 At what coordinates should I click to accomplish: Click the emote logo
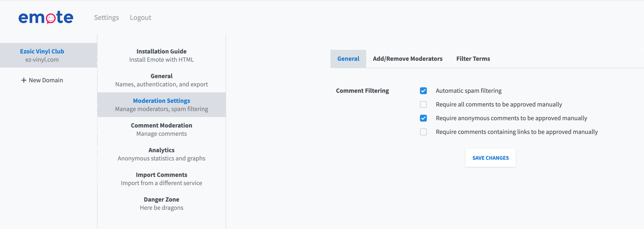coord(46,17)
